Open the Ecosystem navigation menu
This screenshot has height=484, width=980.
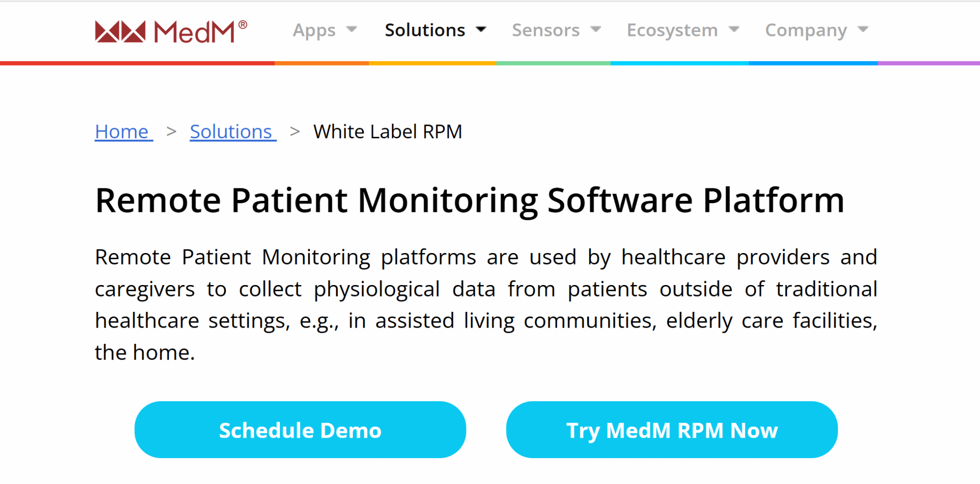click(x=672, y=30)
